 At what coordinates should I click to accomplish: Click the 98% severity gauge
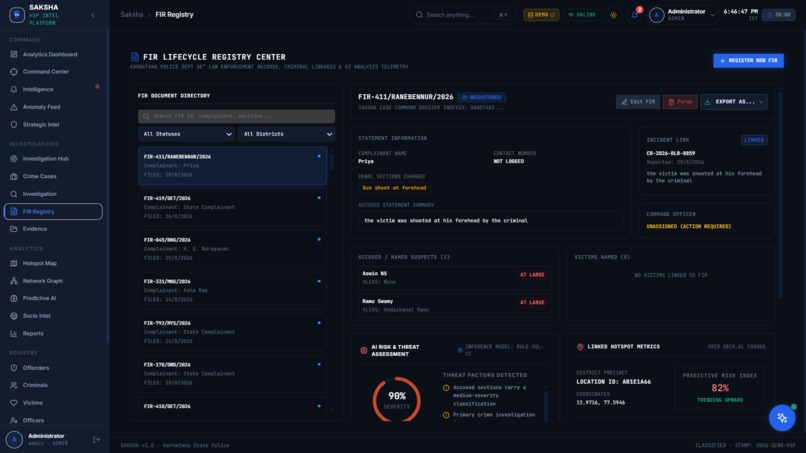(396, 400)
